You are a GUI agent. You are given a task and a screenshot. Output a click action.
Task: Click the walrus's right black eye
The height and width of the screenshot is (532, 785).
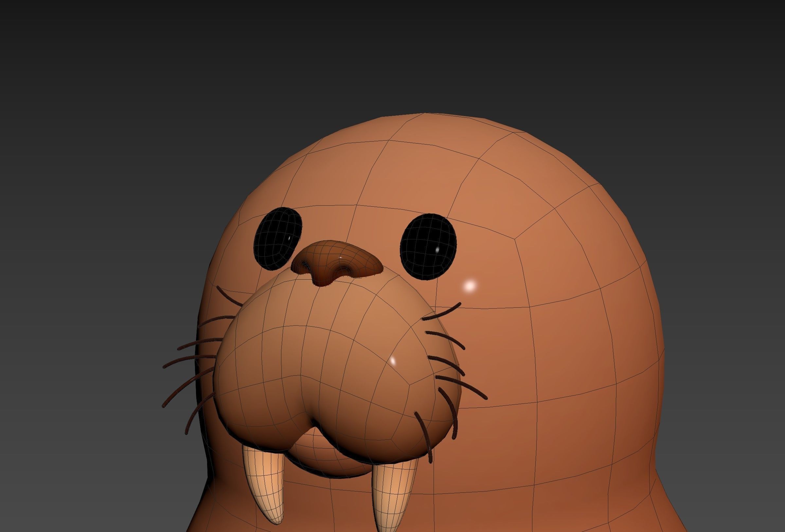click(428, 247)
